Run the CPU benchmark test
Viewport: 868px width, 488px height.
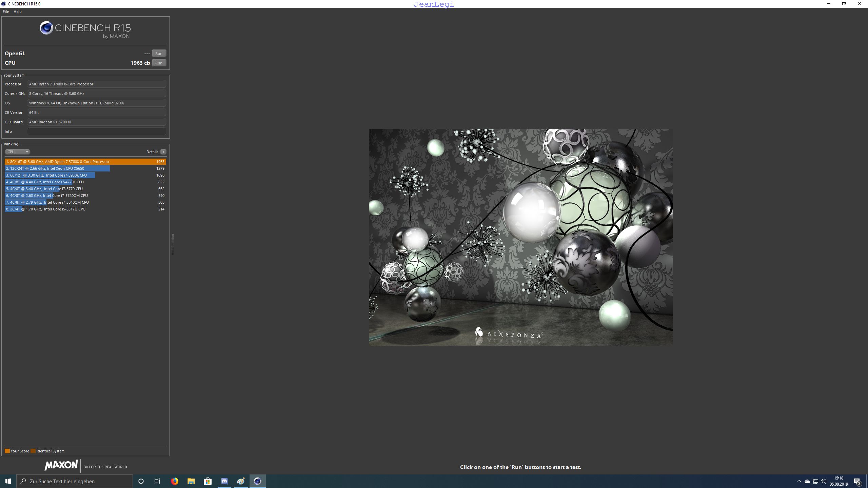pos(159,63)
